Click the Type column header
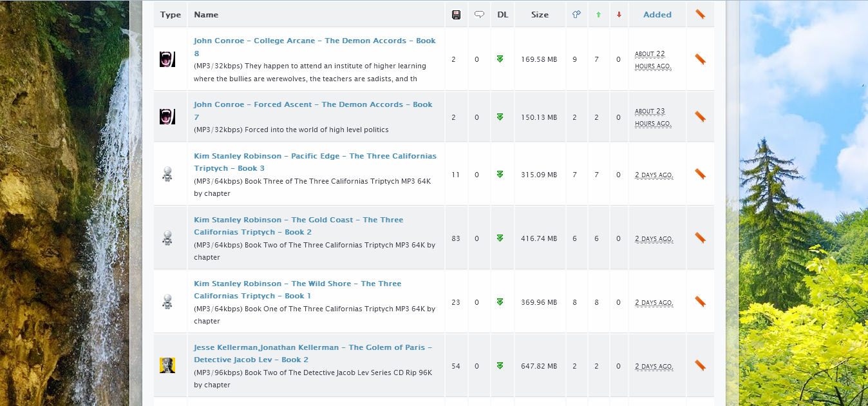This screenshot has height=406, width=868. tap(171, 14)
